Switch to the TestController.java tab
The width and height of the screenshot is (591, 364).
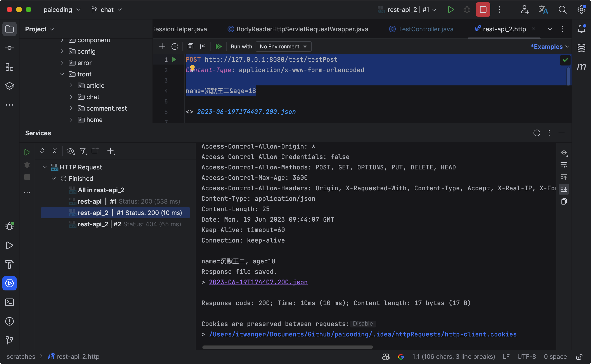click(425, 29)
